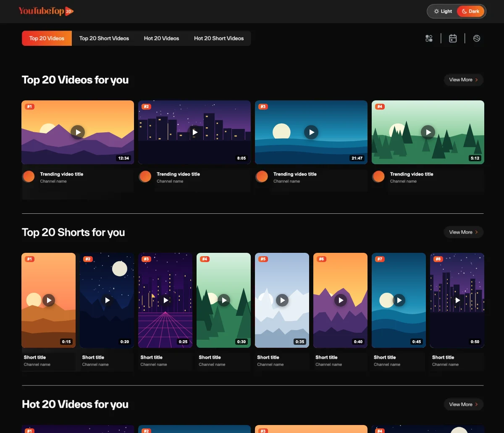Play the 0:50 skyline short
504x433 pixels.
point(457,300)
